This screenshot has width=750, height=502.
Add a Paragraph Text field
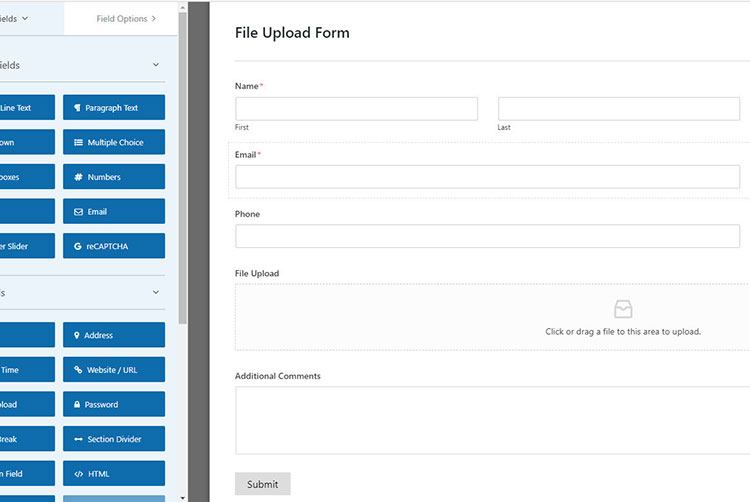tap(114, 108)
